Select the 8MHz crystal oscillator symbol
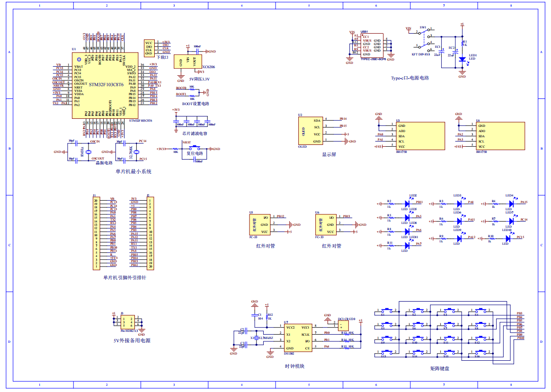Image resolution: width=551 pixels, height=392 pixels. [89, 152]
